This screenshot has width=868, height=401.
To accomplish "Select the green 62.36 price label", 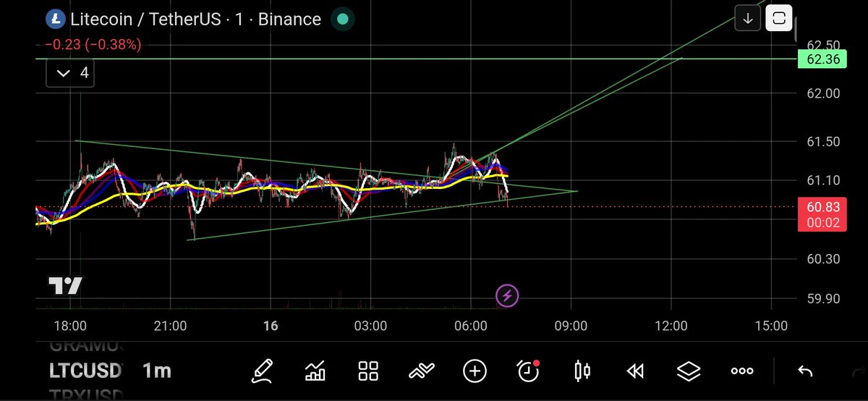I will 822,59.
